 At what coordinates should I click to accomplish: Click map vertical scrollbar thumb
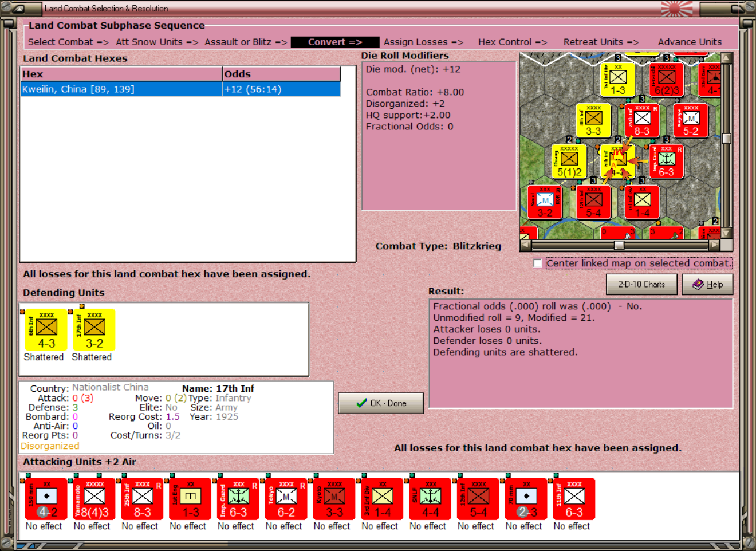pyautogui.click(x=727, y=138)
